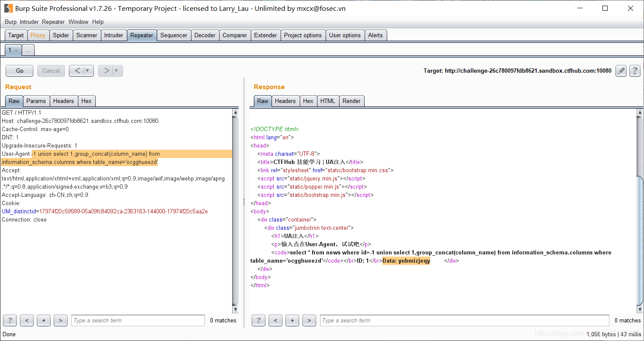Open Project options tab

pos(303,35)
